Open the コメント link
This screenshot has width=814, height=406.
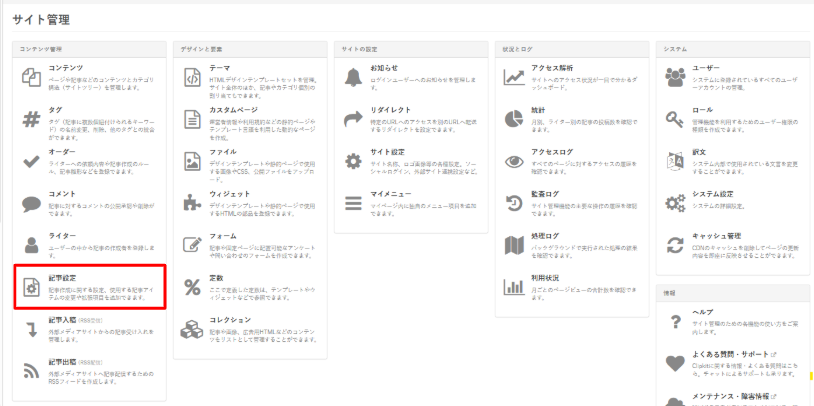62,194
